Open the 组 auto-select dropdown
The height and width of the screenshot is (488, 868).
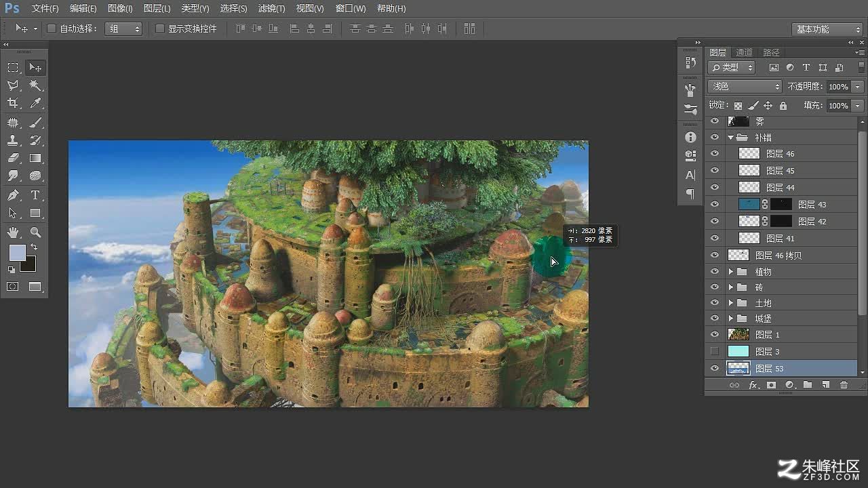tap(123, 28)
